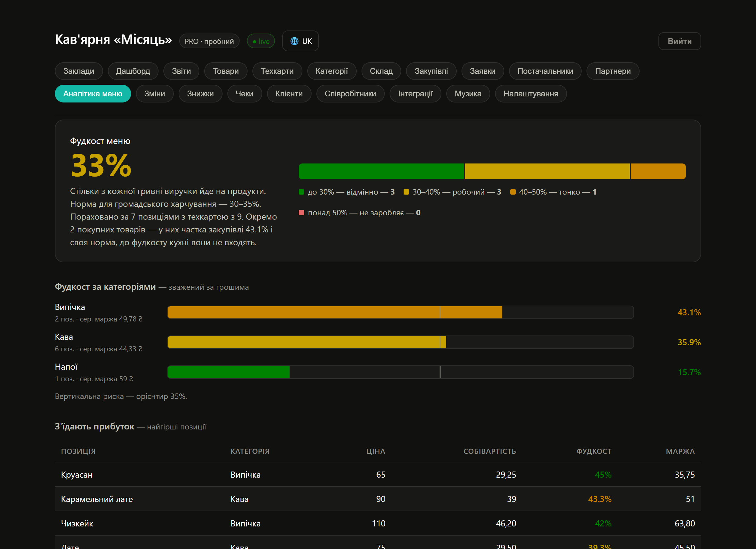Click the Кава category foodcost bar
Image resolution: width=756 pixels, height=549 pixels.
point(400,342)
